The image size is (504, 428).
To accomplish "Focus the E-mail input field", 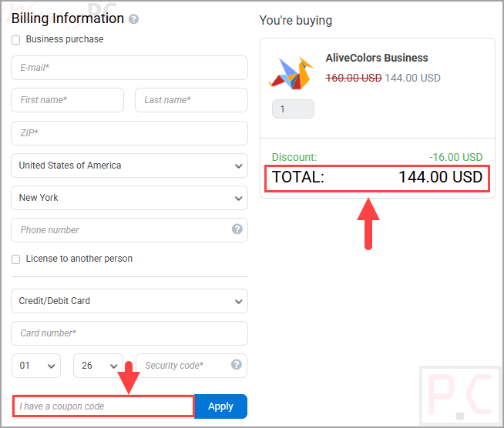I will pyautogui.click(x=129, y=68).
